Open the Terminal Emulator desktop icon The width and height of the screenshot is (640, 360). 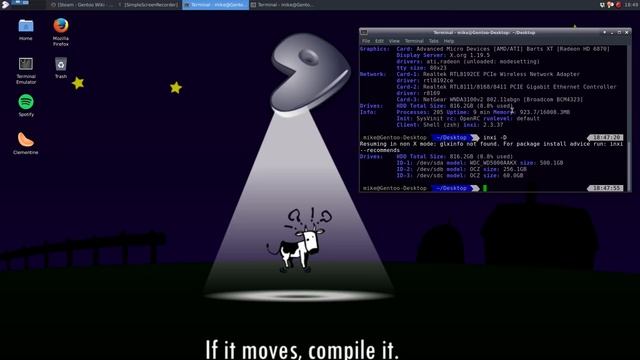click(x=26, y=70)
